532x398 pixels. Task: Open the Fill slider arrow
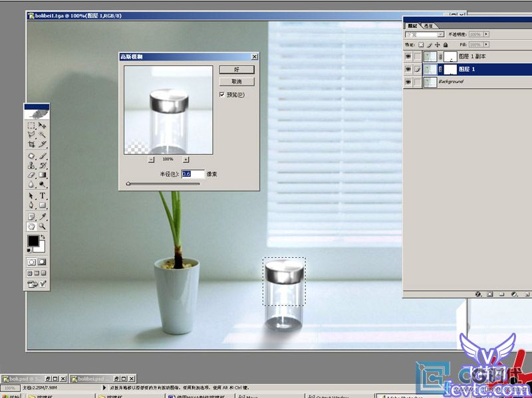487,45
